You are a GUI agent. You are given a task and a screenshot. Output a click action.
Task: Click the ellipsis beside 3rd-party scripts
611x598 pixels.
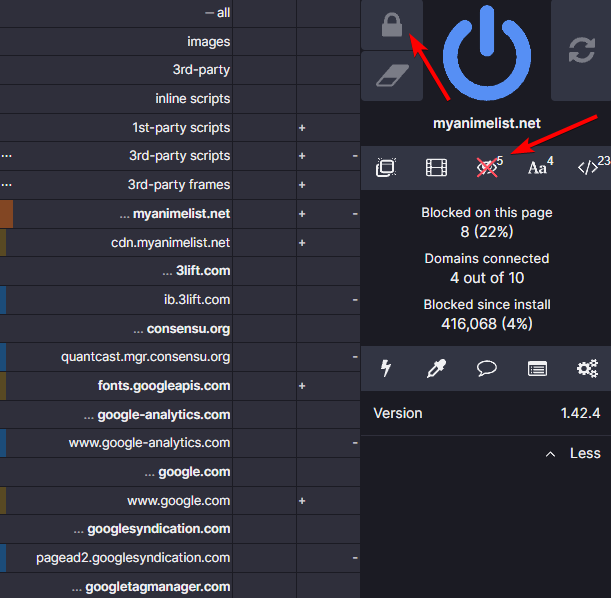[x=7, y=156]
